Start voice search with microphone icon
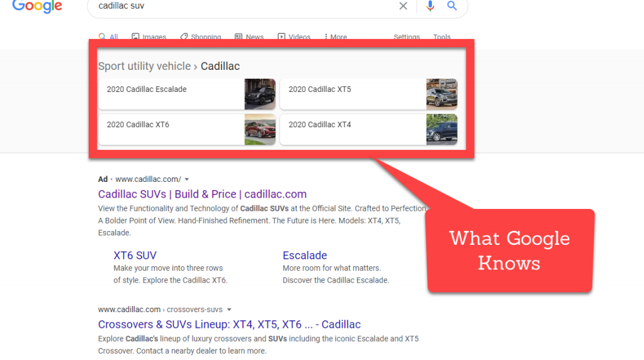644x360 pixels. coord(430,6)
